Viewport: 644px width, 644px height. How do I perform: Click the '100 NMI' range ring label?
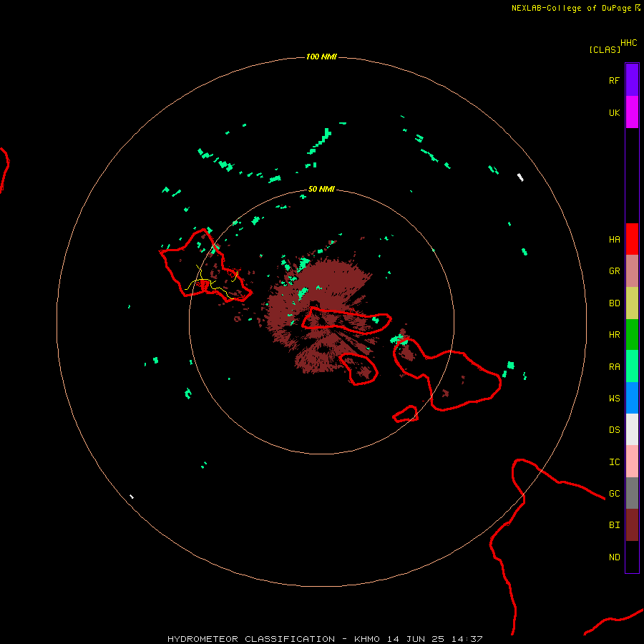(321, 57)
